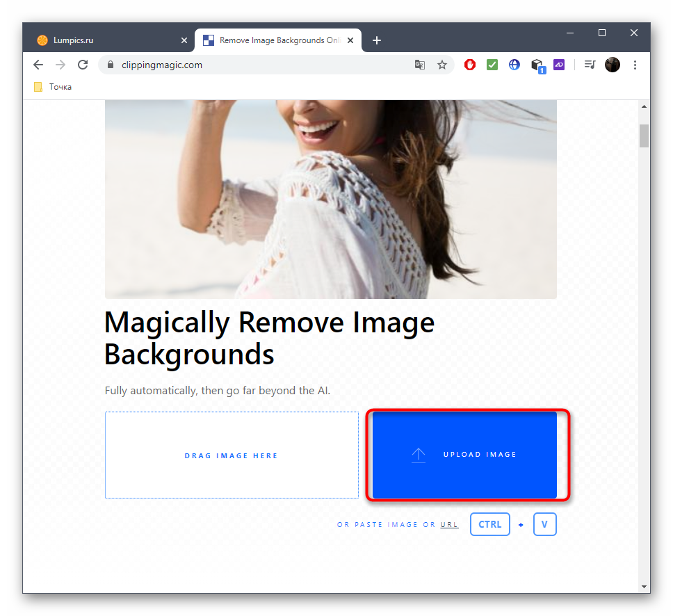Open the Точка bookmark folder

(x=54, y=87)
